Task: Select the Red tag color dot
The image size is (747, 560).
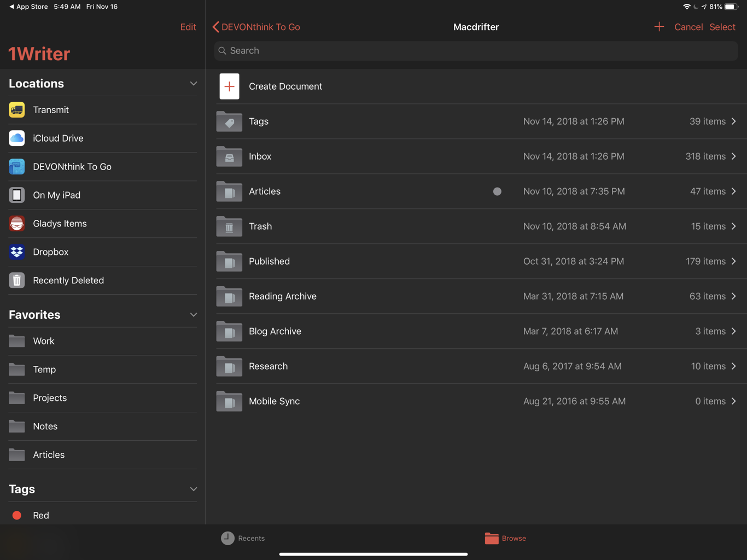Action: (17, 515)
